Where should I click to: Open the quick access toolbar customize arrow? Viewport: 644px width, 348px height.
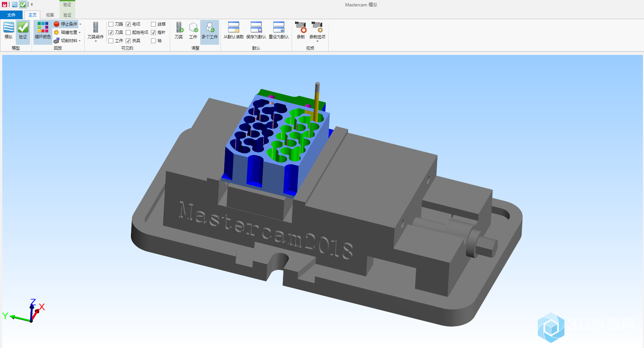(x=32, y=5)
